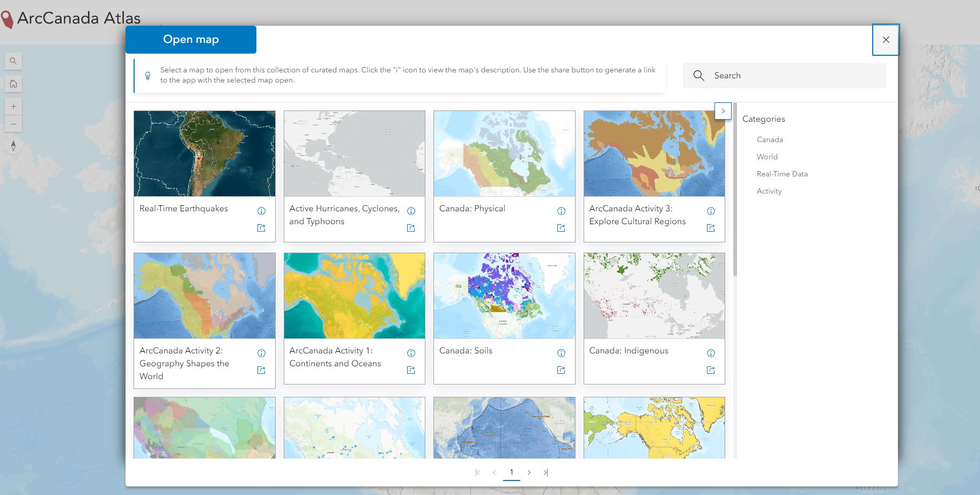Share the Active Hurricanes, Cyclones map
Screen dimensions: 980x495
[x=411, y=228]
